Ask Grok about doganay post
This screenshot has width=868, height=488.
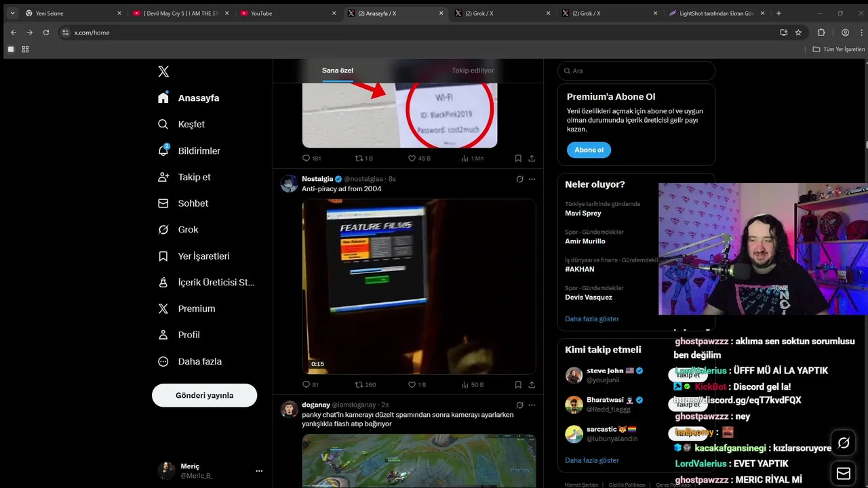[519, 405]
